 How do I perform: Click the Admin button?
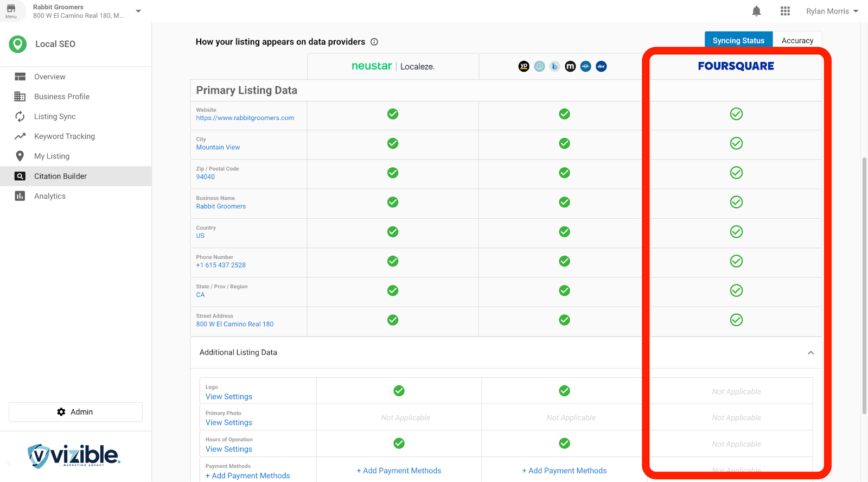(x=75, y=412)
